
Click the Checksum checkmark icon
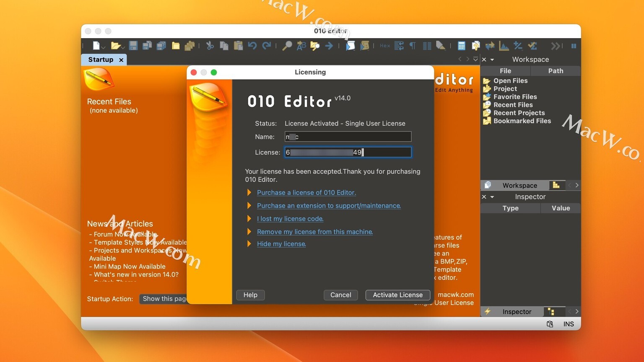pyautogui.click(x=532, y=46)
